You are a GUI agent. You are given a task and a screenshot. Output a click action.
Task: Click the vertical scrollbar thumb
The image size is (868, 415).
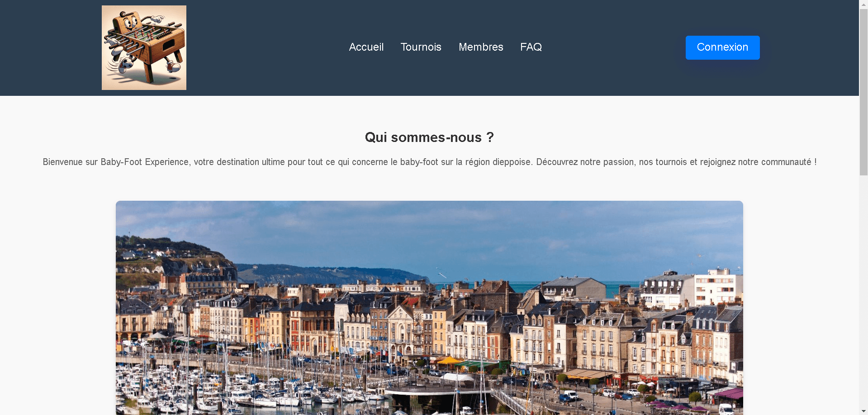click(x=863, y=90)
